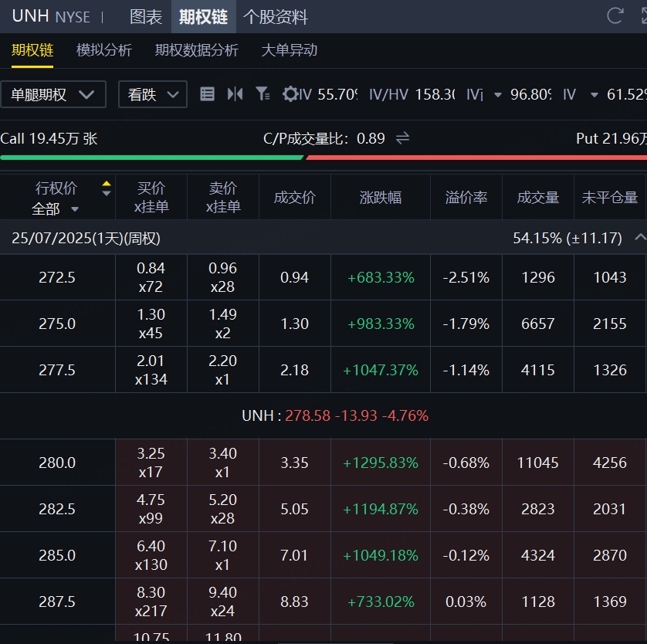Click last price 2.18
Viewport: 647px width, 644px height.
pos(295,370)
